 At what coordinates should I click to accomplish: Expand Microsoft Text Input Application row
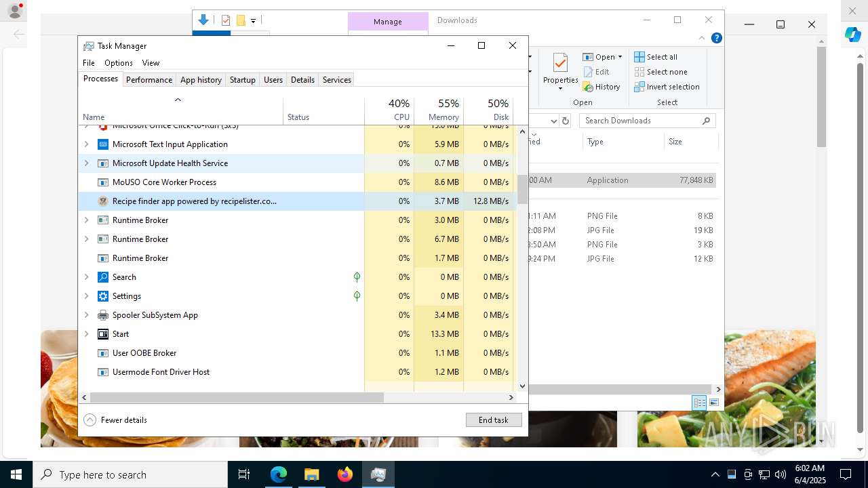tap(86, 144)
